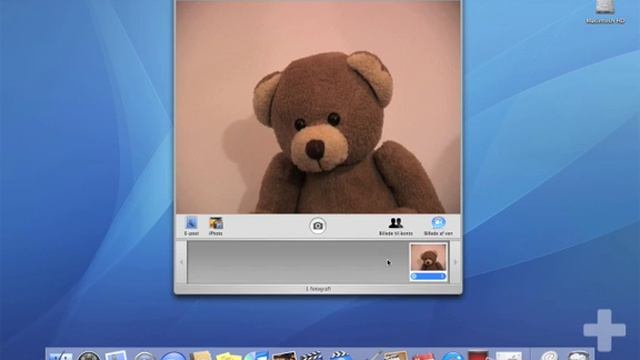
Task: Delete the photo via thumbnail's x button
Action: pyautogui.click(x=414, y=276)
